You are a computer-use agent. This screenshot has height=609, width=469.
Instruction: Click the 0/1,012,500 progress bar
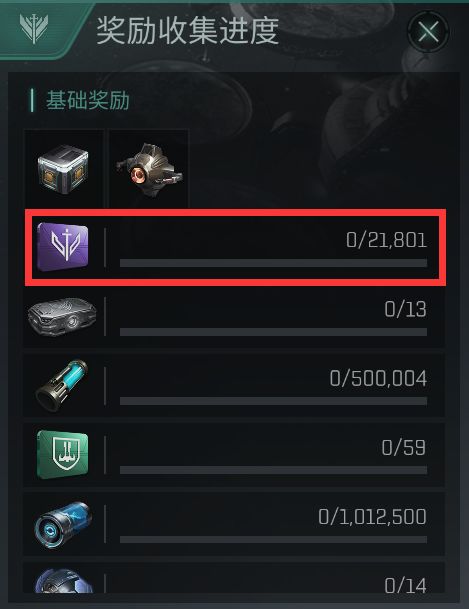273,539
